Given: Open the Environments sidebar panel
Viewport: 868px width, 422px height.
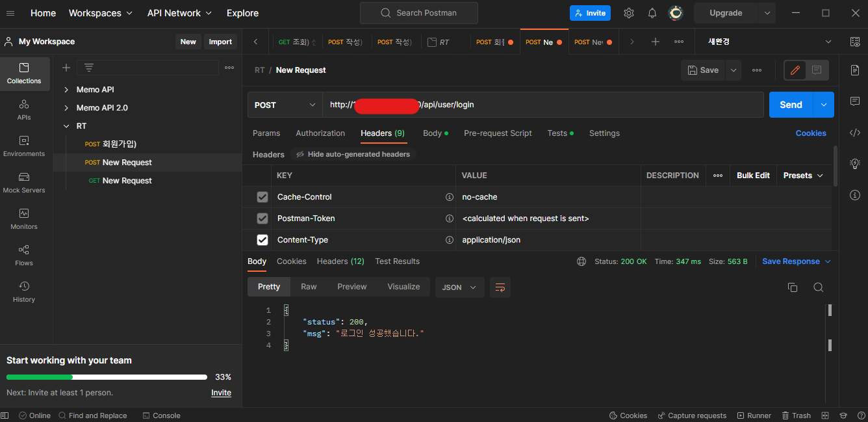Looking at the screenshot, I should [x=25, y=146].
